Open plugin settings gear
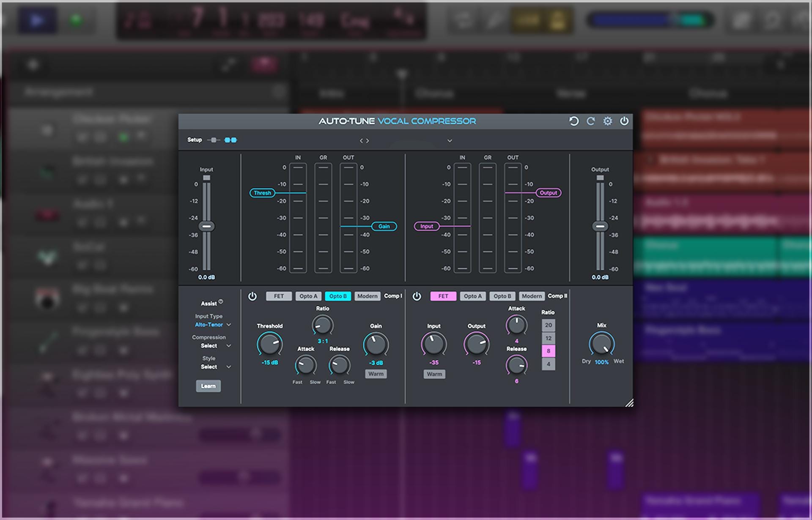Screen dimensions: 812x520 pyautogui.click(x=608, y=121)
